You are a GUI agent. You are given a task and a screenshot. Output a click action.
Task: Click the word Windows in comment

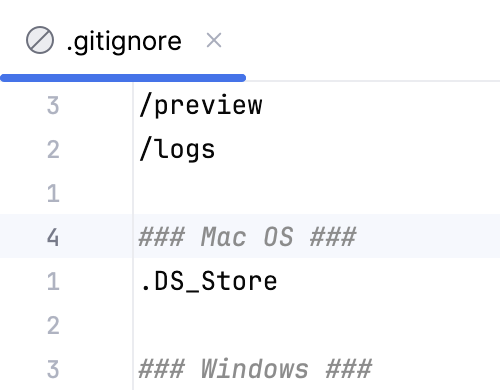click(255, 369)
